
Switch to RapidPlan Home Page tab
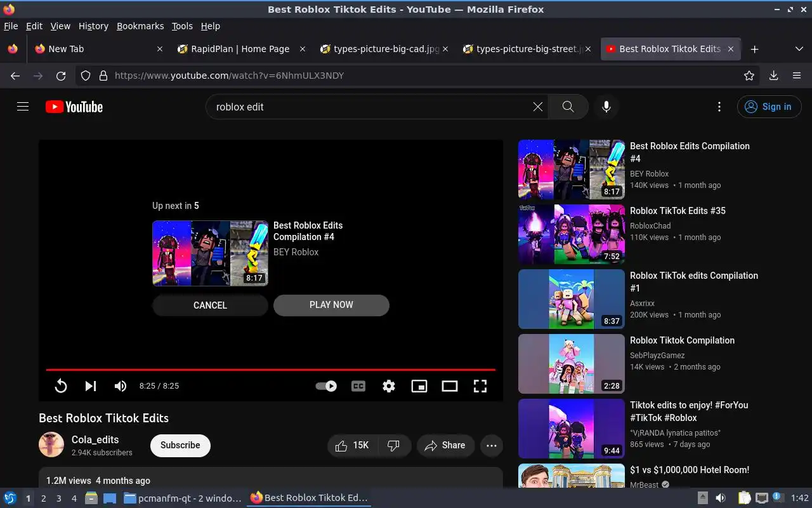pyautogui.click(x=240, y=49)
